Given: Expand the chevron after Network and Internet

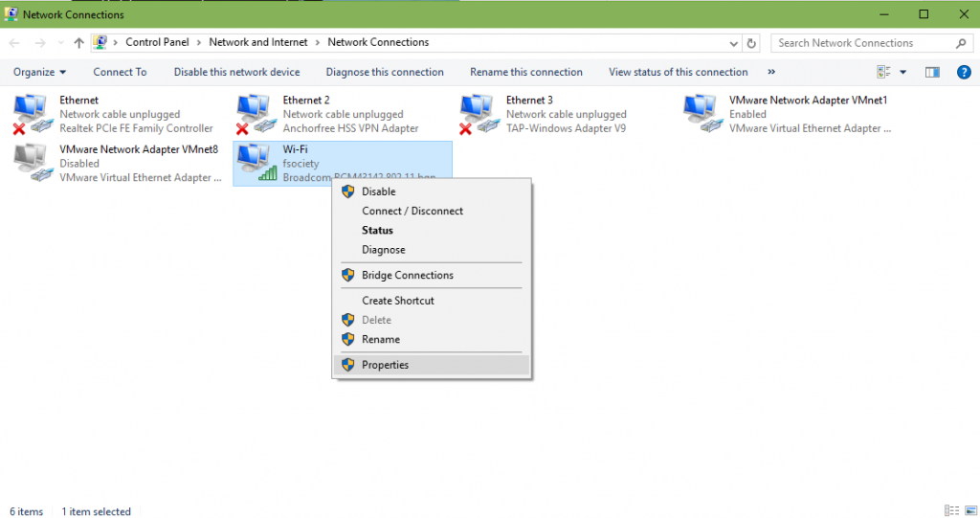Looking at the screenshot, I should (318, 42).
